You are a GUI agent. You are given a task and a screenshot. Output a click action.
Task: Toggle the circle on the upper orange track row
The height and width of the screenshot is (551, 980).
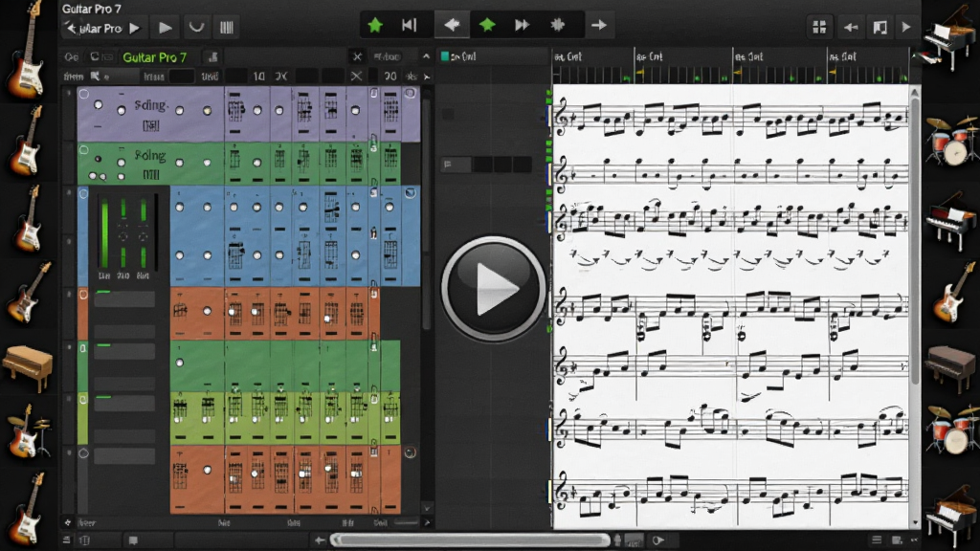(83, 295)
